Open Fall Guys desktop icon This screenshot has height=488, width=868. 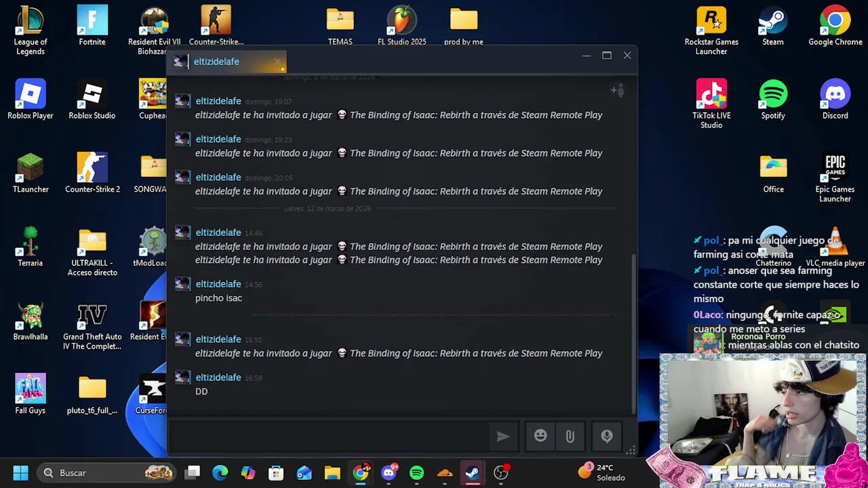pos(31,394)
